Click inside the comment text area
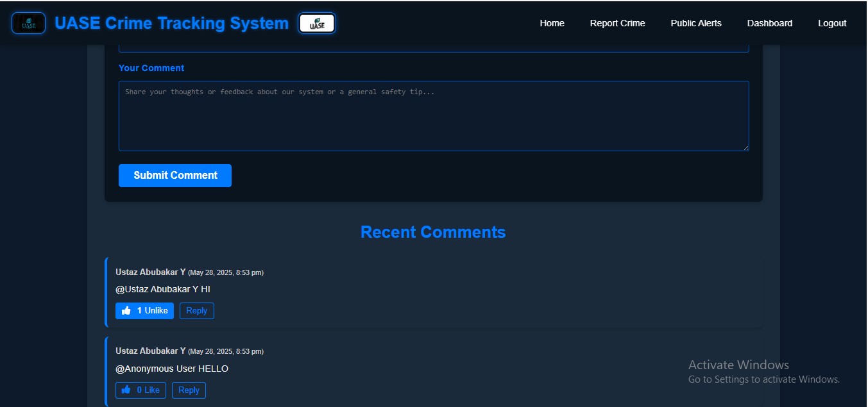Screen dimensions: 868x407 [x=433, y=115]
